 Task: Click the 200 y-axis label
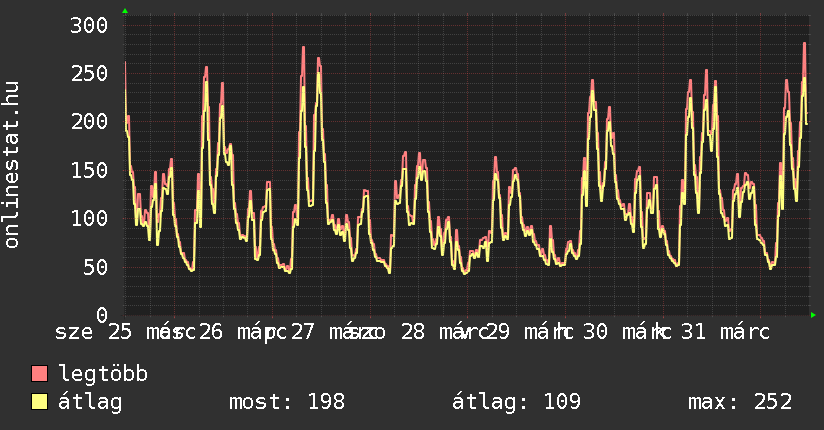(x=88, y=122)
